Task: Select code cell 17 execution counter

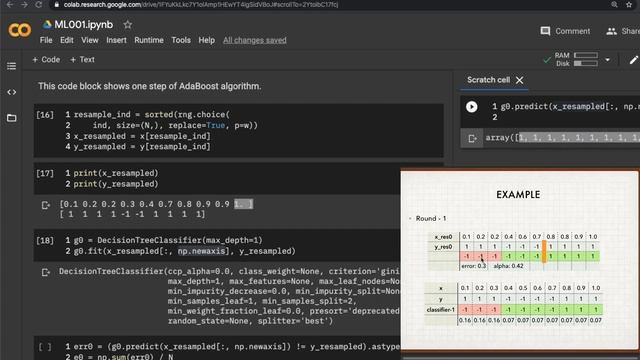Action: point(45,173)
